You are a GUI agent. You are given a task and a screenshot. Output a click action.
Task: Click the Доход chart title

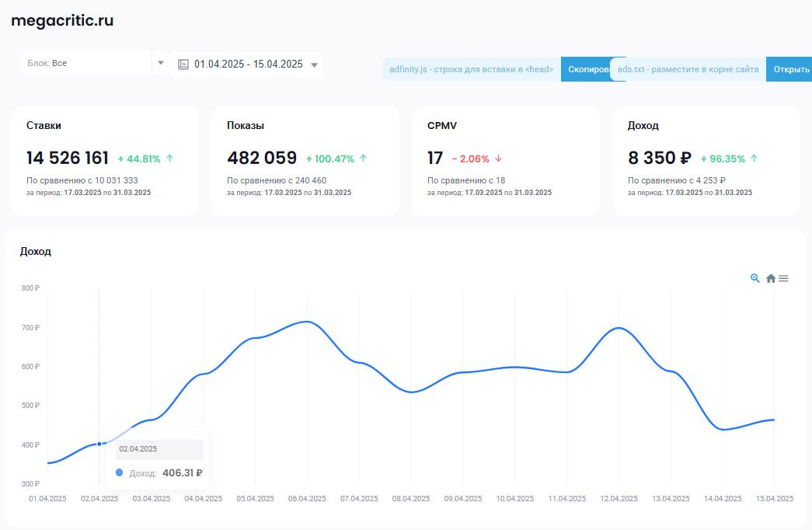[x=35, y=251]
